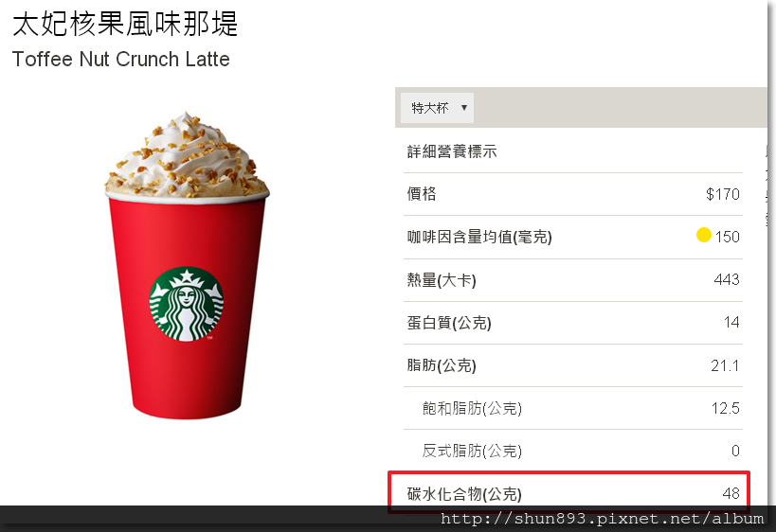Click the 反式脂肪(公克) label
The width and height of the screenshot is (776, 532).
(472, 451)
